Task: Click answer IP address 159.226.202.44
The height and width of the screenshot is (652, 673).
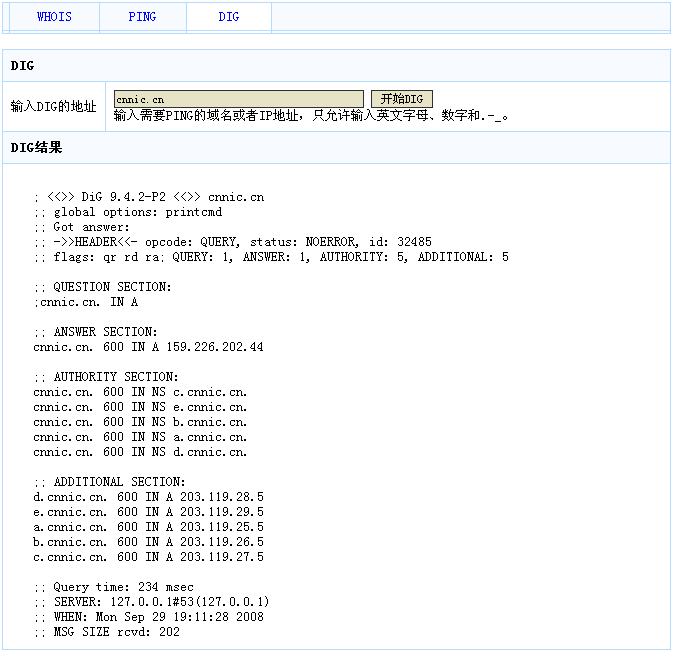Action: coord(215,347)
